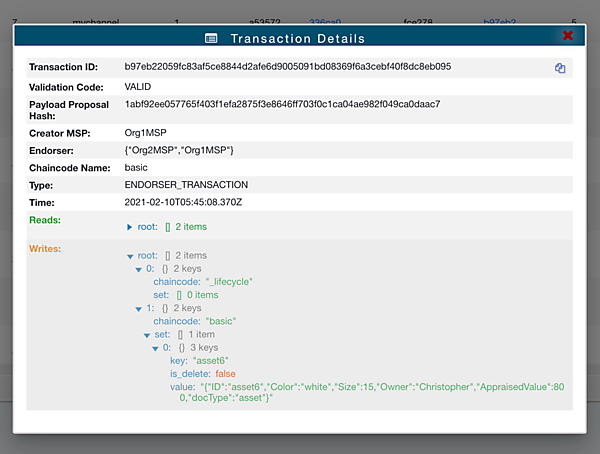Image resolution: width=600 pixels, height=454 pixels.
Task: Click the transaction ID hash text
Action: pos(288,67)
